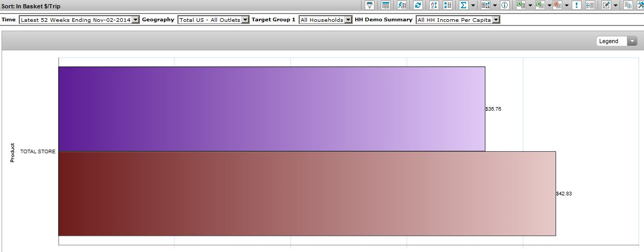Open the arrow next to sigma icon
This screenshot has height=252, width=644.
coord(473,5)
